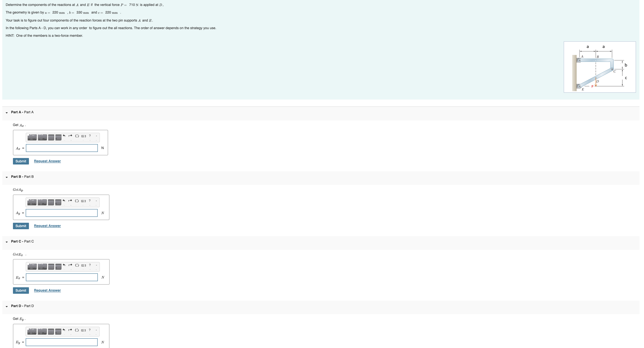Click reset icon in Part B toolbar
Viewport: 644px width, 348px height.
[77, 201]
